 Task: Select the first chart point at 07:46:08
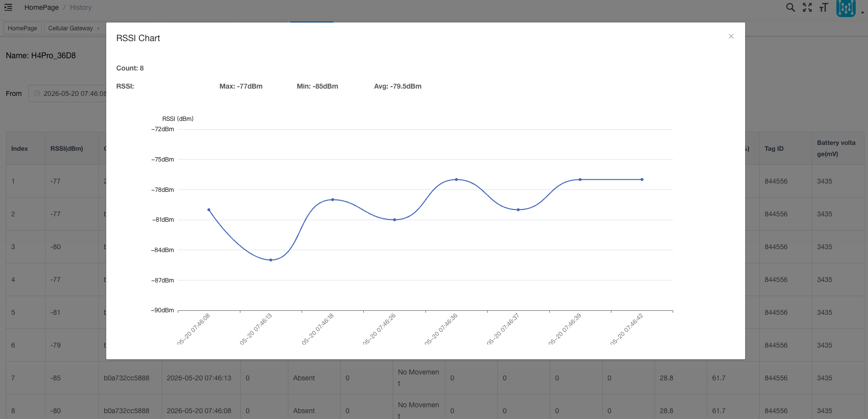[x=209, y=209]
